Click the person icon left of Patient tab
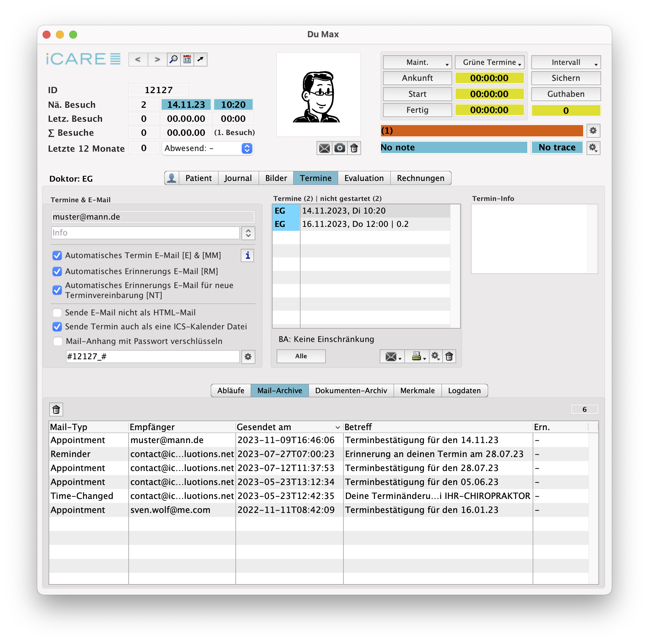Viewport: 649px width, 644px height. pos(172,178)
